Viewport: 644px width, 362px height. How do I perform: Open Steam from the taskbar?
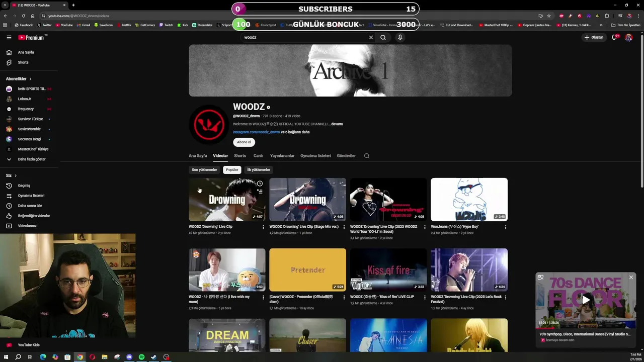click(153, 357)
